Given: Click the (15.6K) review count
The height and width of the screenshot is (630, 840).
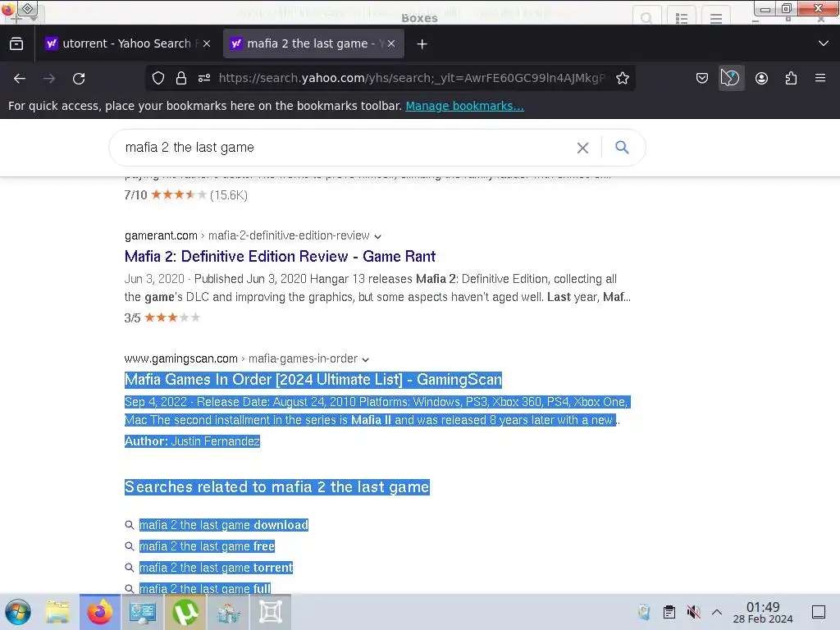Looking at the screenshot, I should (229, 195).
